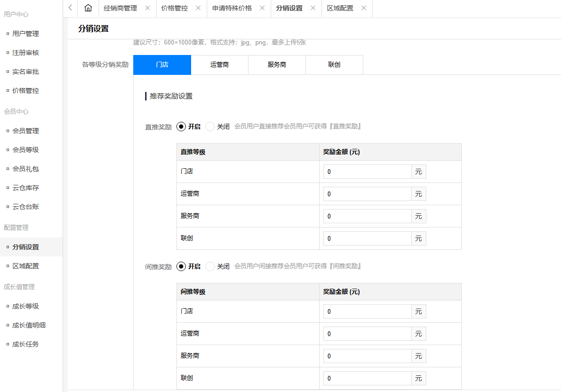Select 关闭 for 间推奖励
This screenshot has width=561, height=392.
click(x=210, y=266)
